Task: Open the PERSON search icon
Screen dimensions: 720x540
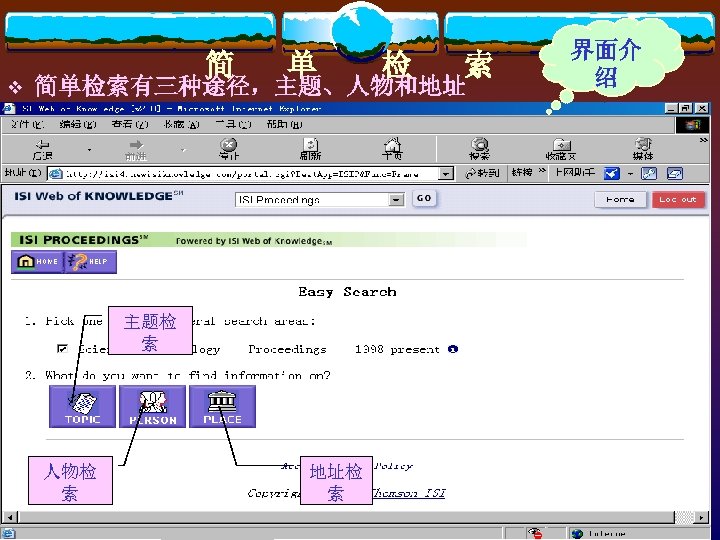Action: (x=153, y=407)
